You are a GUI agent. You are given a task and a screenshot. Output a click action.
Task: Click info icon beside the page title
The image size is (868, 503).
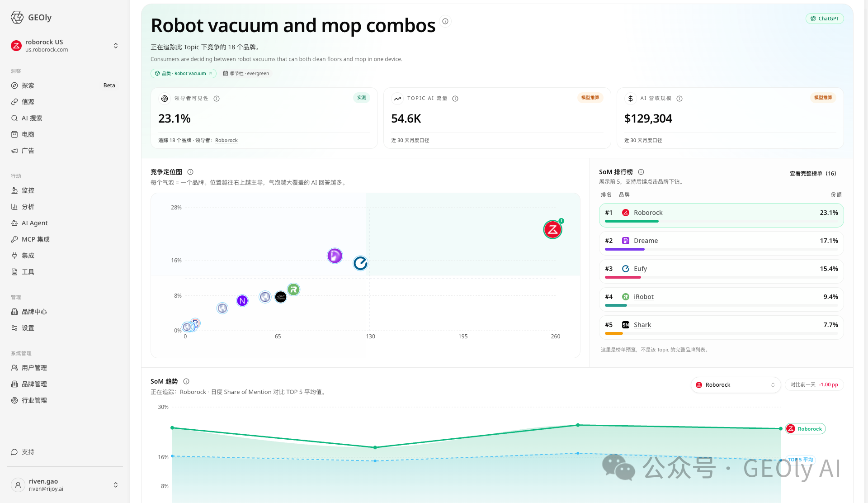click(445, 21)
